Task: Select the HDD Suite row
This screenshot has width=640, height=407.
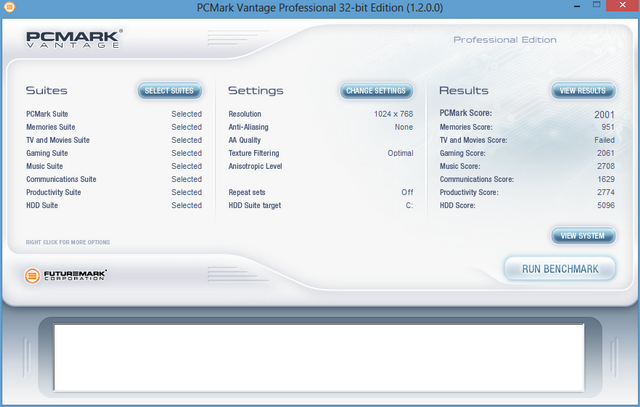Action: tap(114, 205)
